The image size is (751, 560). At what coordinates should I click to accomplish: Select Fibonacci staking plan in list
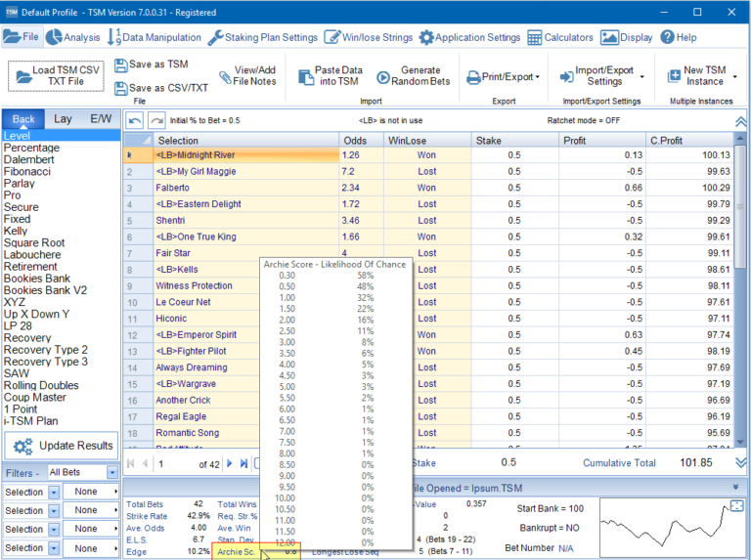point(27,171)
